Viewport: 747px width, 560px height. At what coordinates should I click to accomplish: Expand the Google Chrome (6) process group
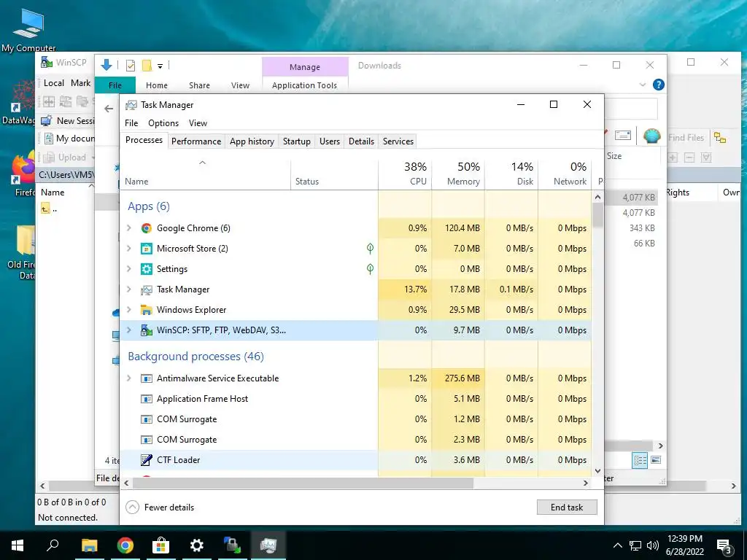128,228
